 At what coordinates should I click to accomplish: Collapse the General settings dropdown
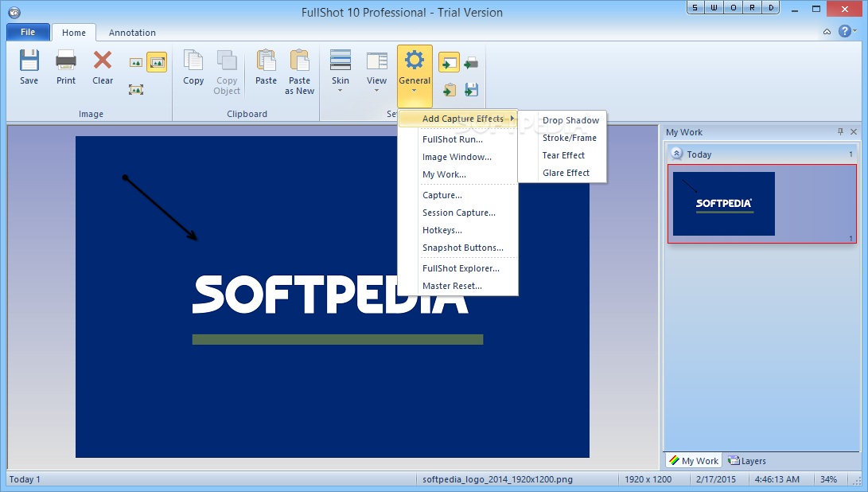(x=415, y=76)
